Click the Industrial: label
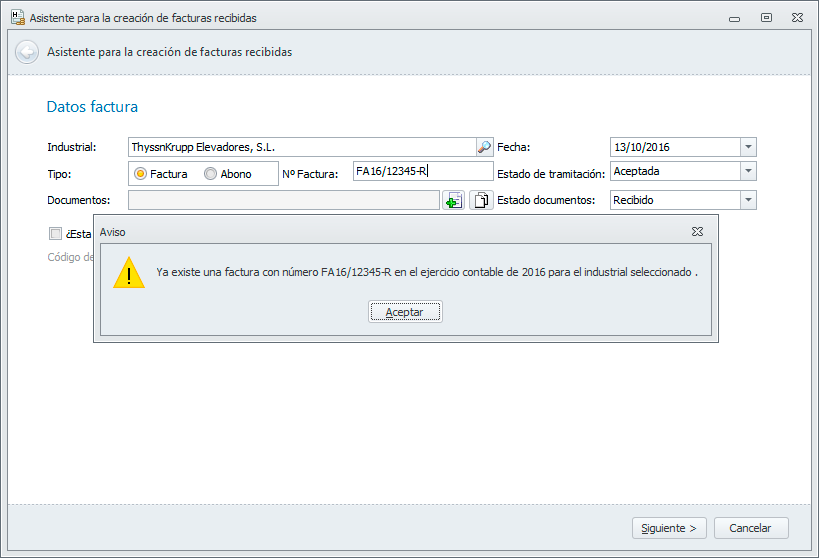Viewport: 819px width, 558px height. pos(72,147)
